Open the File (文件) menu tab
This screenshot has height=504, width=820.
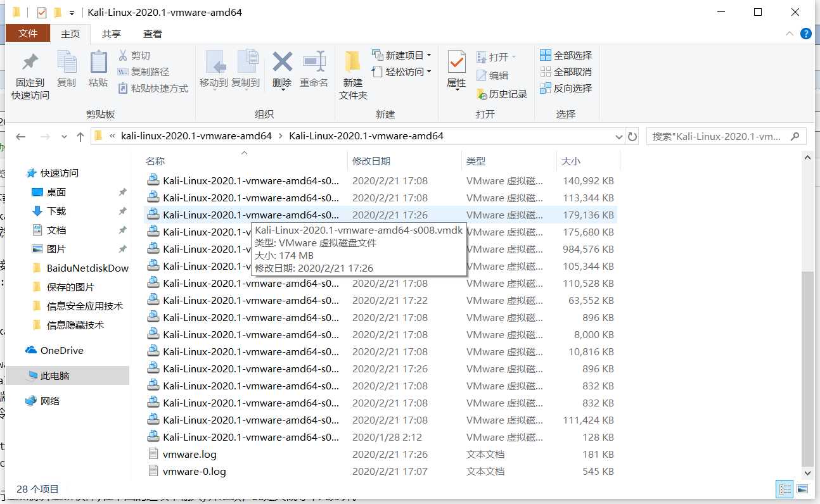28,34
